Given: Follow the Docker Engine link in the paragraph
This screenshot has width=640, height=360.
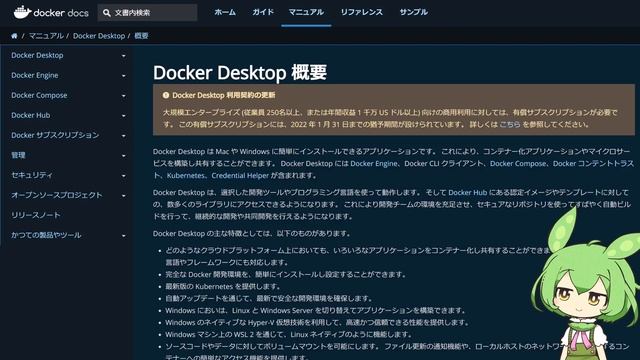Looking at the screenshot, I should tap(374, 163).
